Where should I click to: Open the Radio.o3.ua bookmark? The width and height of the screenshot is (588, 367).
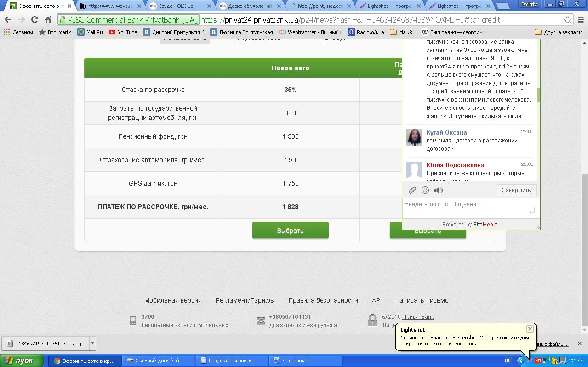tap(366, 32)
